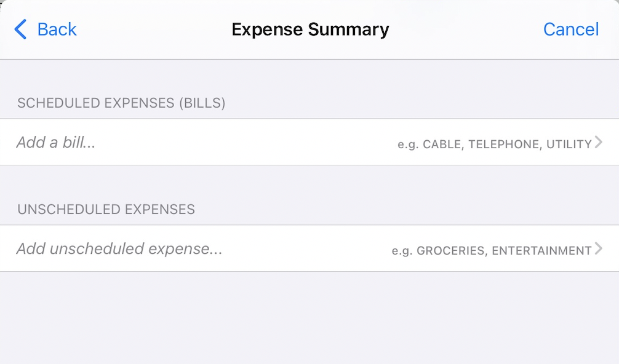The height and width of the screenshot is (364, 619).
Task: Click the Expense Summary title
Action: coord(310,29)
